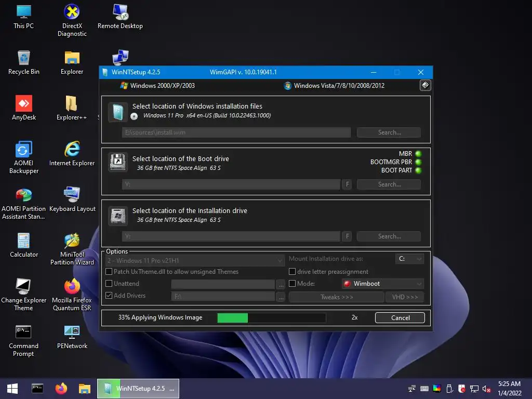The height and width of the screenshot is (399, 532).
Task: Uncheck the Add Drivers checkbox
Action: tap(109, 295)
